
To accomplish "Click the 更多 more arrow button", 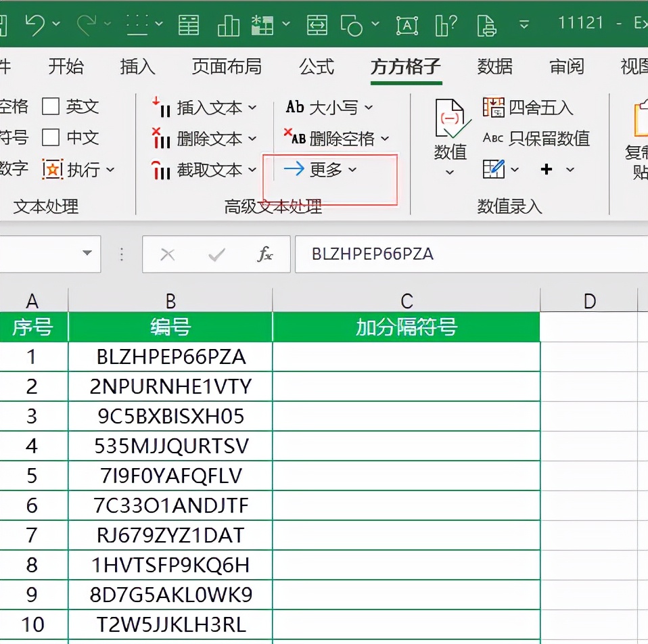I will pyautogui.click(x=313, y=169).
